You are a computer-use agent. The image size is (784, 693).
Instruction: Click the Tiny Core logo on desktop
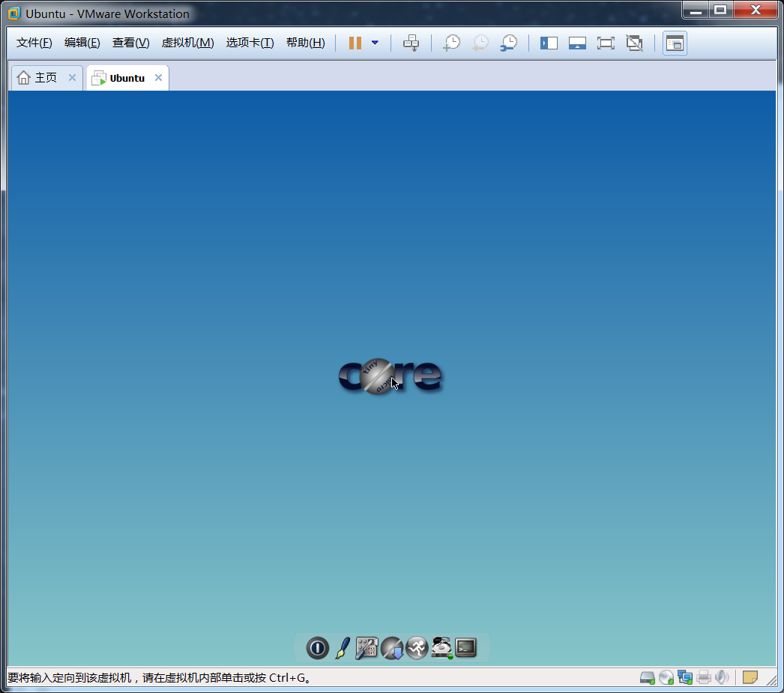coord(390,376)
